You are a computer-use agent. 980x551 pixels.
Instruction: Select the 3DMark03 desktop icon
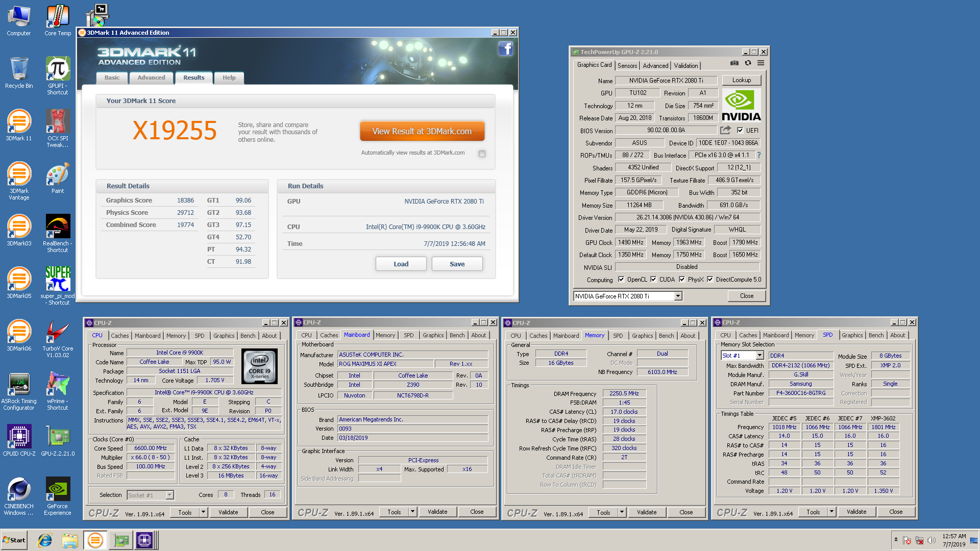(x=19, y=231)
